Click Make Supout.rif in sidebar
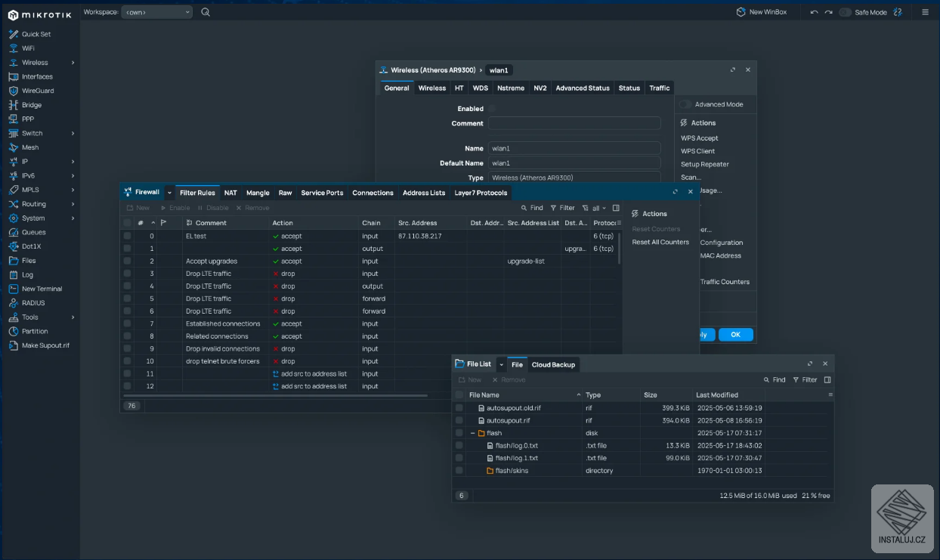Screen dimensions: 940x560 tap(45, 345)
